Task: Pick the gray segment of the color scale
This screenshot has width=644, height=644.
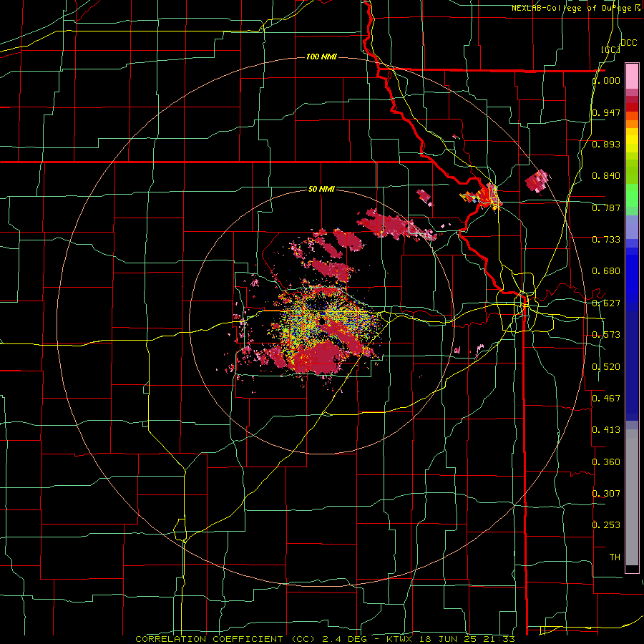Action: (632, 497)
